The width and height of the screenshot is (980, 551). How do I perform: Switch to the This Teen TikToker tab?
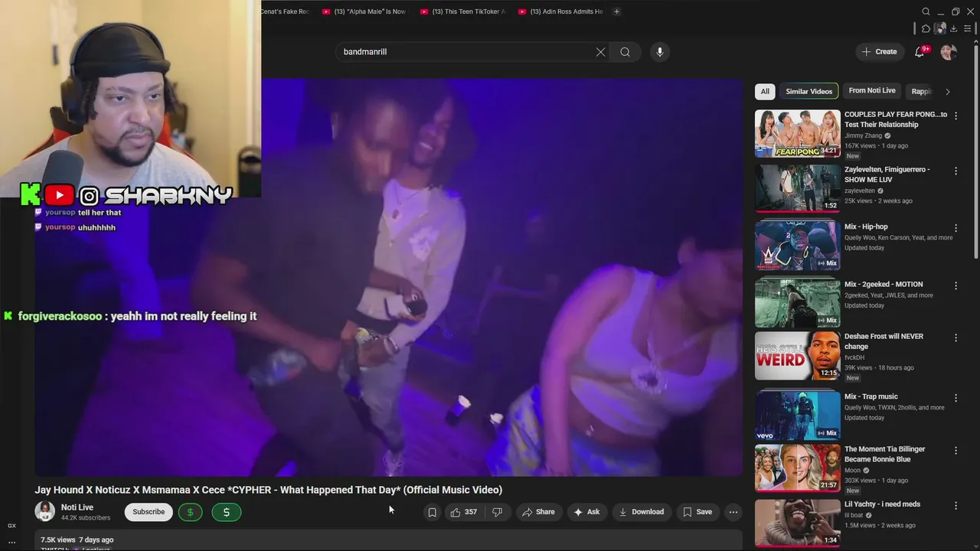[462, 11]
